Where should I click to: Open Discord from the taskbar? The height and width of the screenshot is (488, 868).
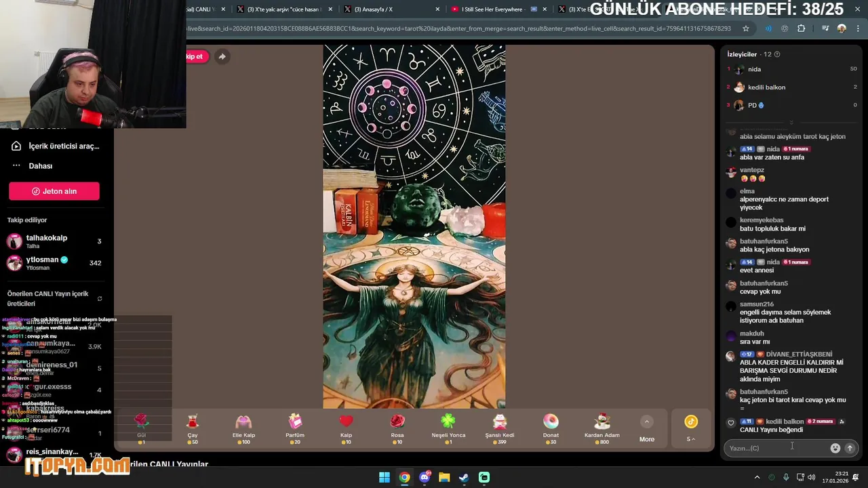click(x=425, y=477)
